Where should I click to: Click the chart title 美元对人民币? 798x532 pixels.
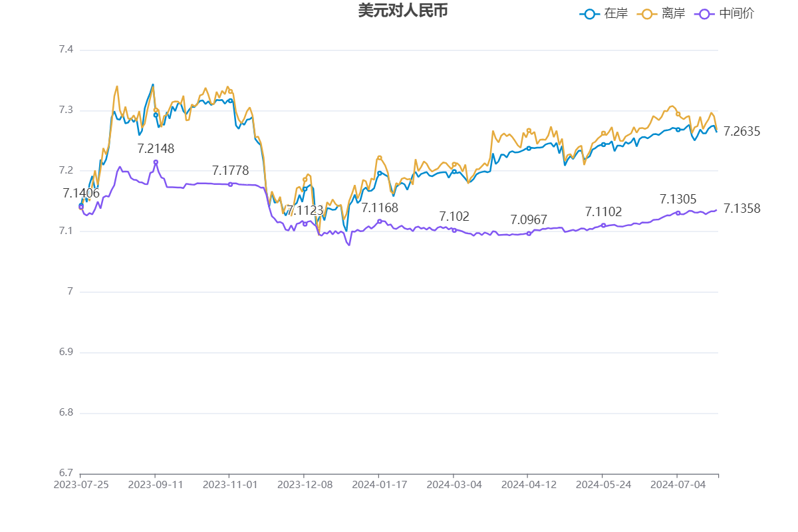click(x=403, y=11)
